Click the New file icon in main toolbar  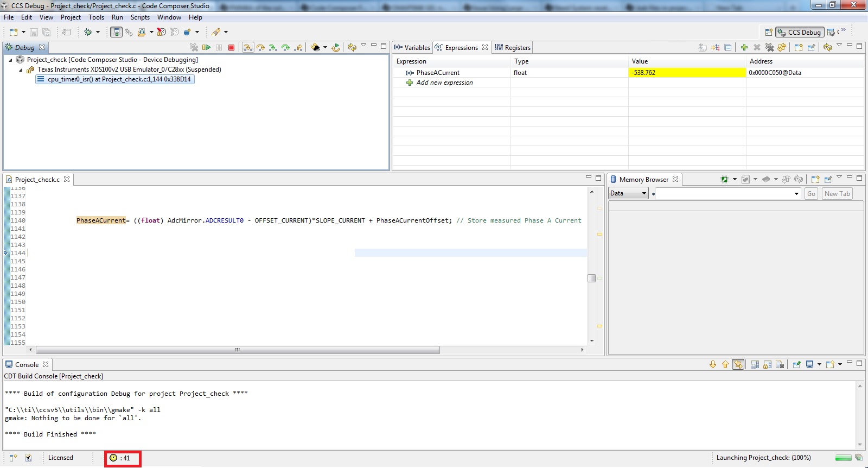(14, 33)
